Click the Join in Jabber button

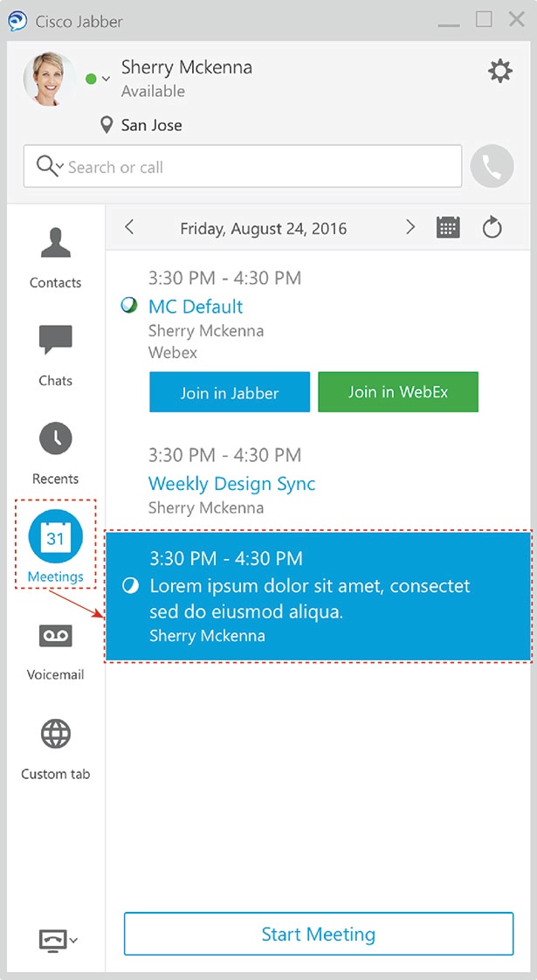click(x=230, y=392)
